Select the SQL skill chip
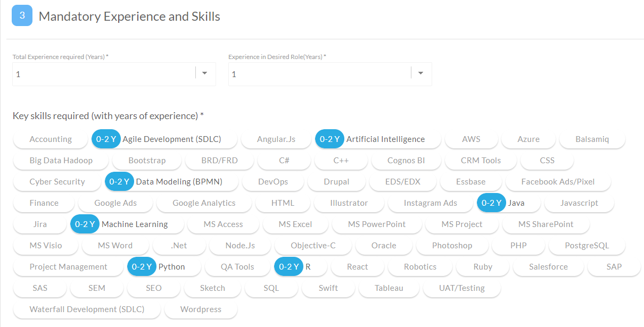Image resolution: width=644 pixels, height=327 pixels. [x=271, y=288]
